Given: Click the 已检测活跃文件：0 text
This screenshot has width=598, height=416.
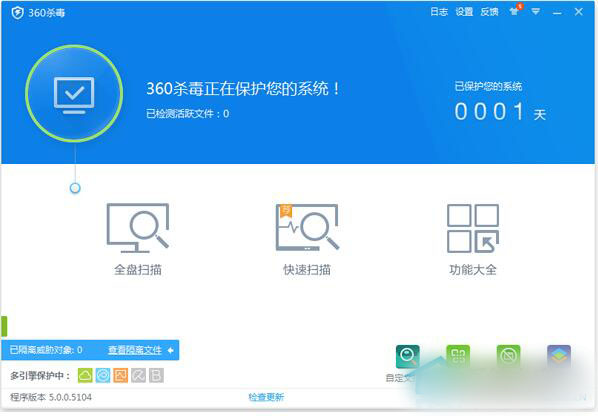Looking at the screenshot, I should tap(188, 114).
